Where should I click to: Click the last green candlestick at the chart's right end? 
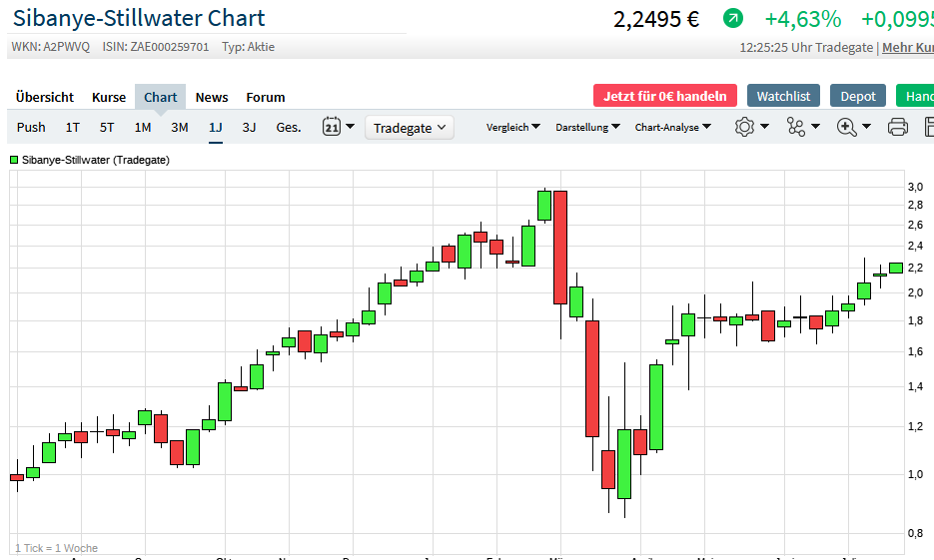(x=895, y=268)
